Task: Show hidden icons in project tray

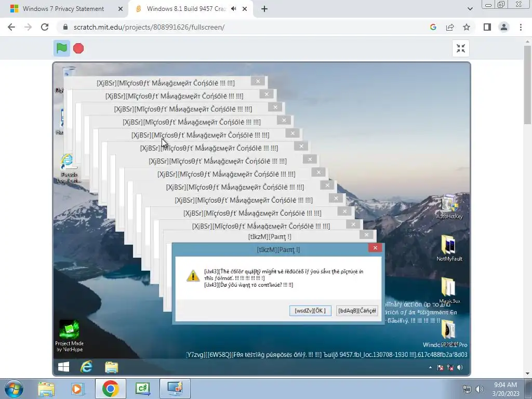Action: [x=430, y=367]
